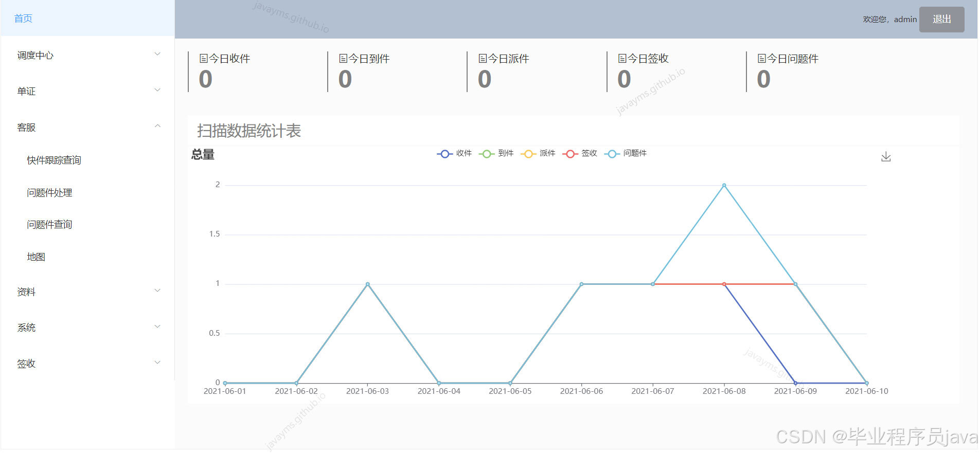The height and width of the screenshot is (453, 980).
Task: Expand the 调度中心 menu chevron
Action: point(158,54)
